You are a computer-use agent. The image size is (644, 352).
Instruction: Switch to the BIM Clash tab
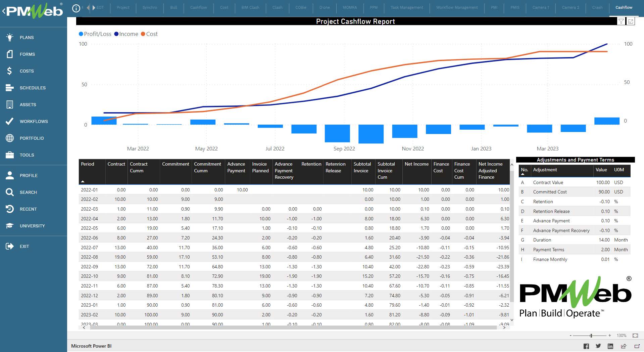tap(250, 7)
